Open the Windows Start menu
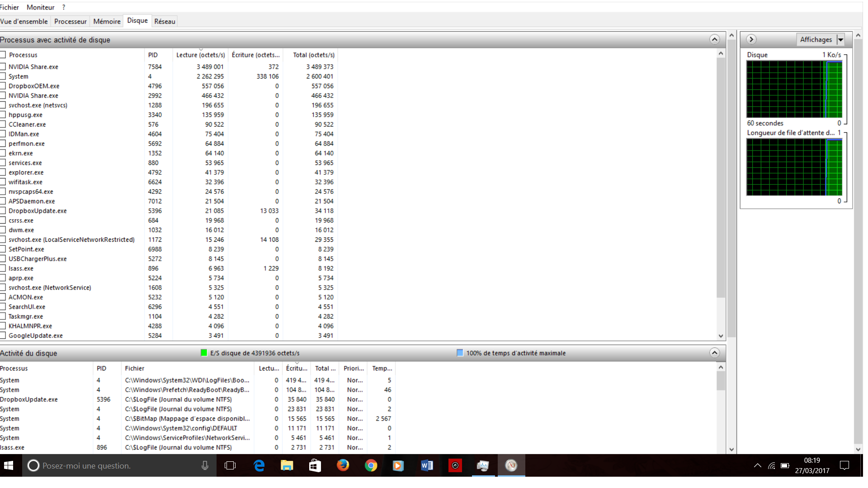Image resolution: width=868 pixels, height=488 pixels. (9, 465)
